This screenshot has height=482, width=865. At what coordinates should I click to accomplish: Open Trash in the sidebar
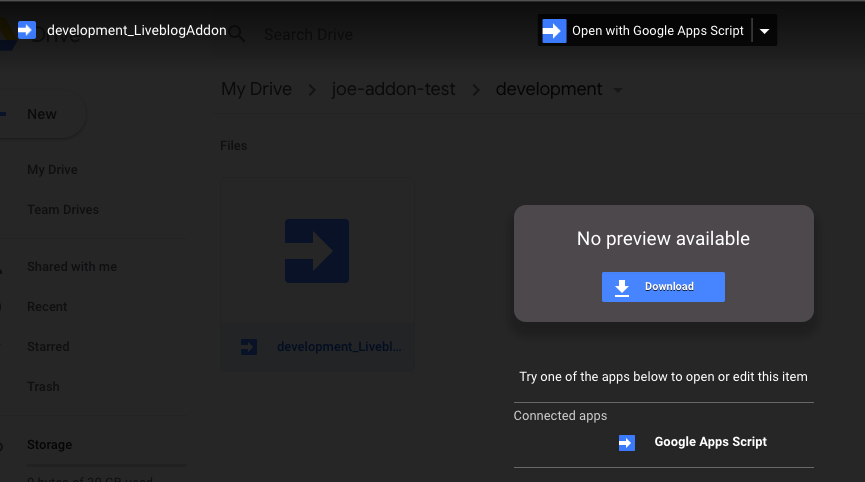click(x=43, y=387)
